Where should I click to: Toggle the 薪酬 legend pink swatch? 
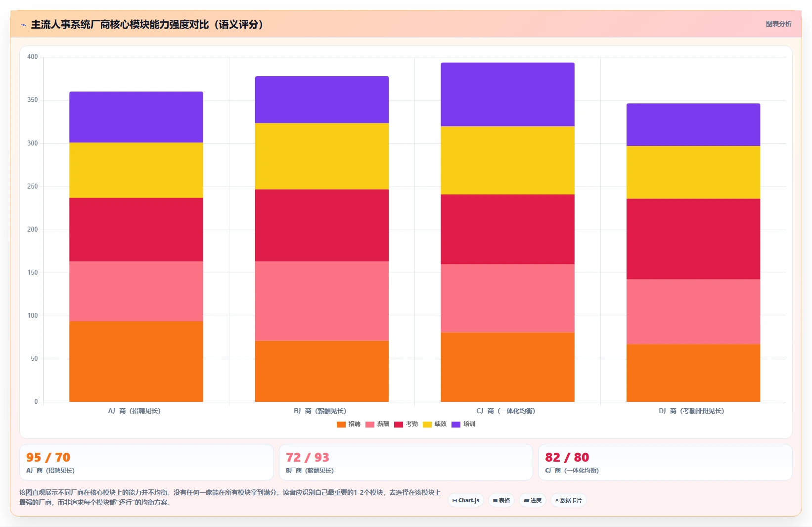tap(370, 425)
